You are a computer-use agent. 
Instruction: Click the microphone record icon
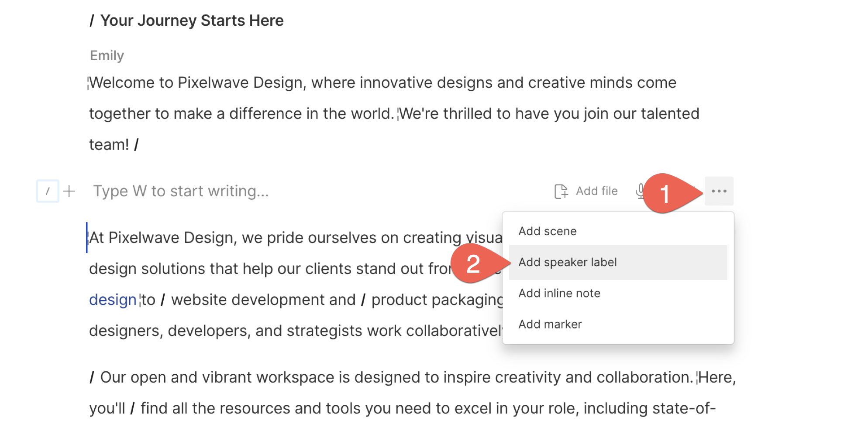(640, 191)
